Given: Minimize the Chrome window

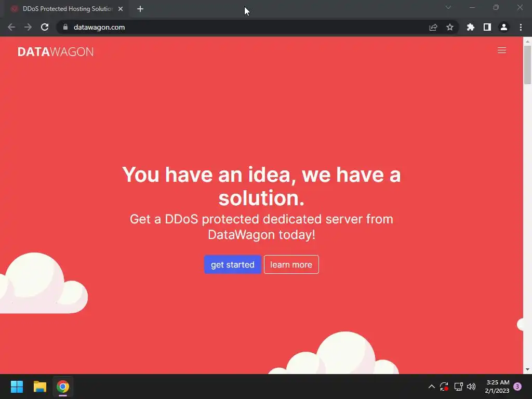Looking at the screenshot, I should point(472,7).
